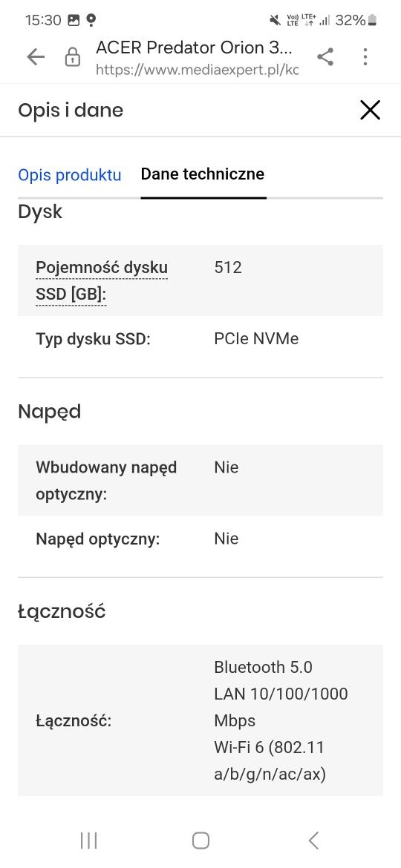The width and height of the screenshot is (401, 868).
Task: Tap the Łączność section heading
Action: 62,612
